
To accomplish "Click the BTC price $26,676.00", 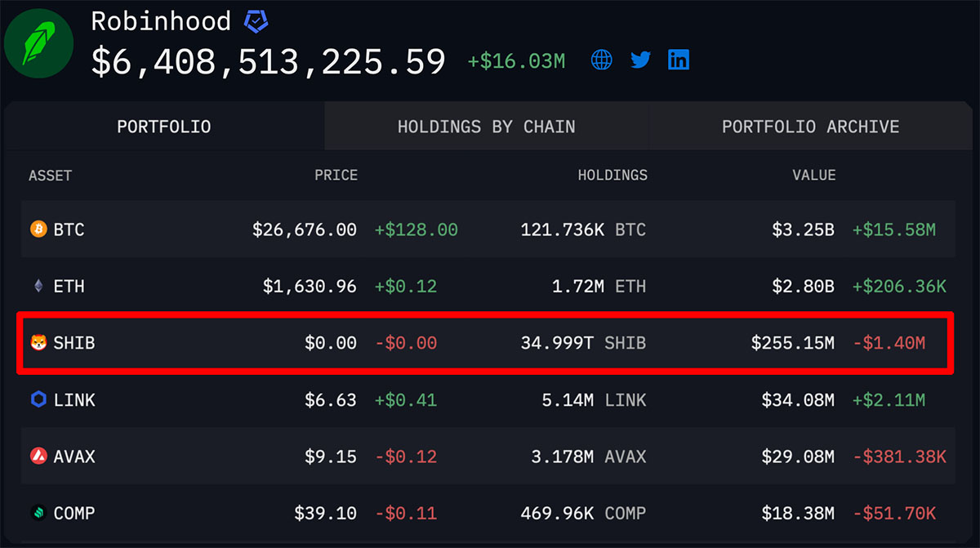I will tap(305, 230).
